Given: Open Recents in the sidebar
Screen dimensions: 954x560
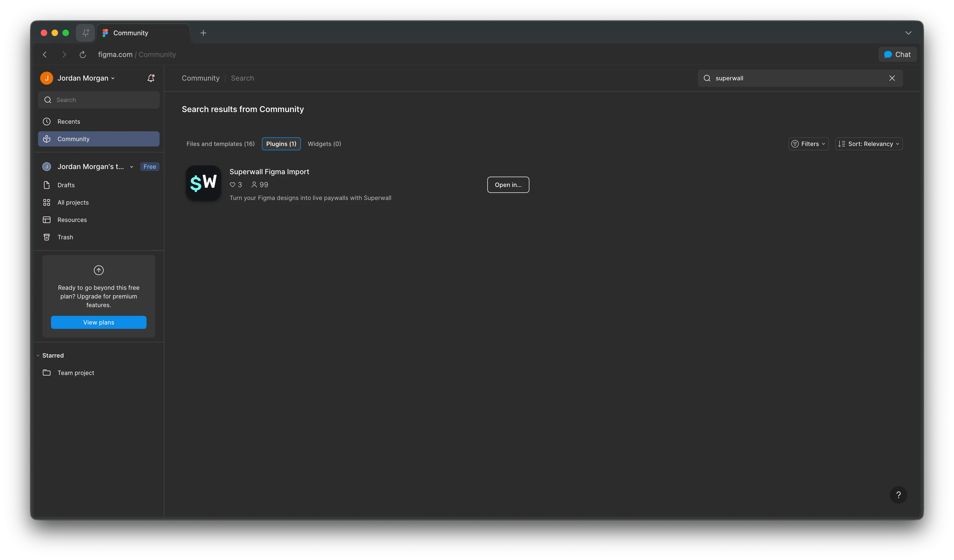Looking at the screenshot, I should pyautogui.click(x=99, y=122).
